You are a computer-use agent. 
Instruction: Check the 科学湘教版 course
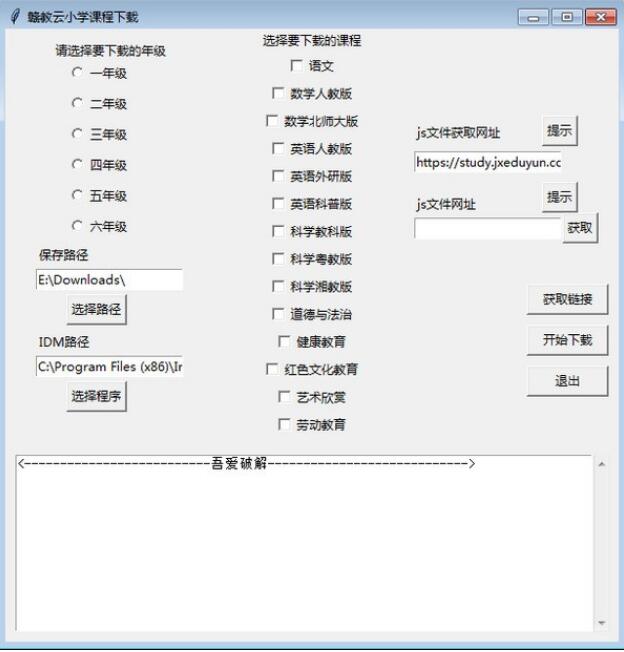click(278, 286)
